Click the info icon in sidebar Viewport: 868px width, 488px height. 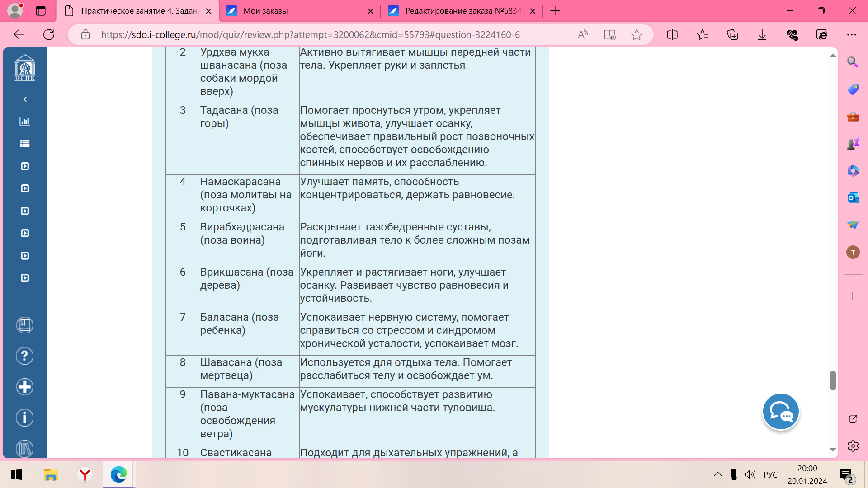[25, 418]
